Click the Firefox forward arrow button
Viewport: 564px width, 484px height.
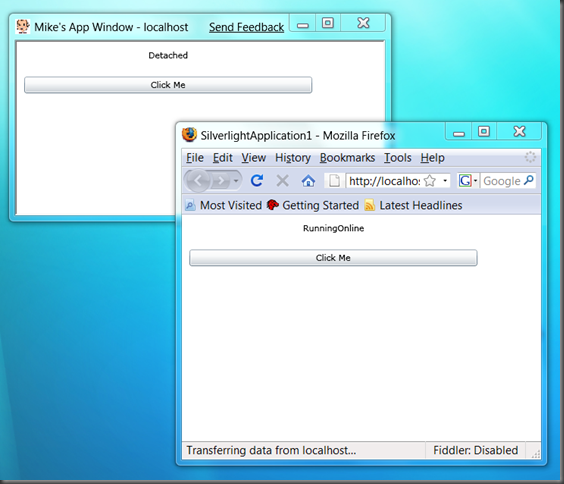point(221,181)
